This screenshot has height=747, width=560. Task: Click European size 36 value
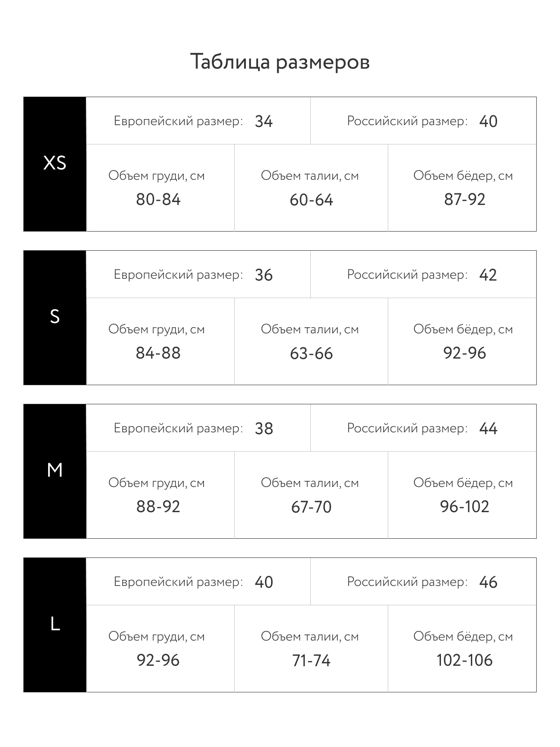264,275
